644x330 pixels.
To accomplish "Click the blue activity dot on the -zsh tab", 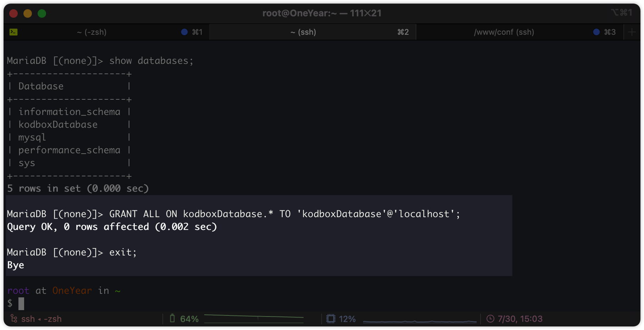I will click(184, 32).
